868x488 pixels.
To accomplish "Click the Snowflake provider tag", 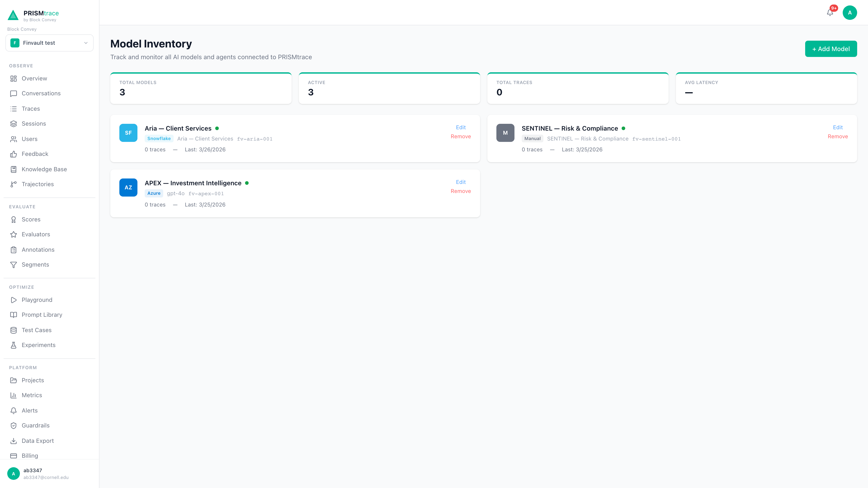I will point(159,139).
